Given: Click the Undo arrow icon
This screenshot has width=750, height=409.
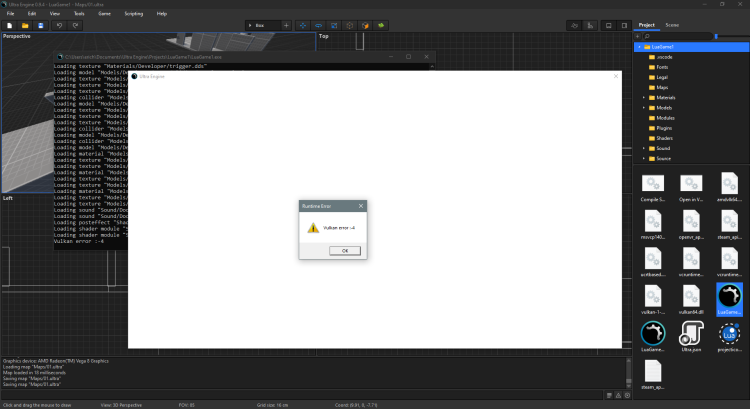Looking at the screenshot, I should (59, 25).
